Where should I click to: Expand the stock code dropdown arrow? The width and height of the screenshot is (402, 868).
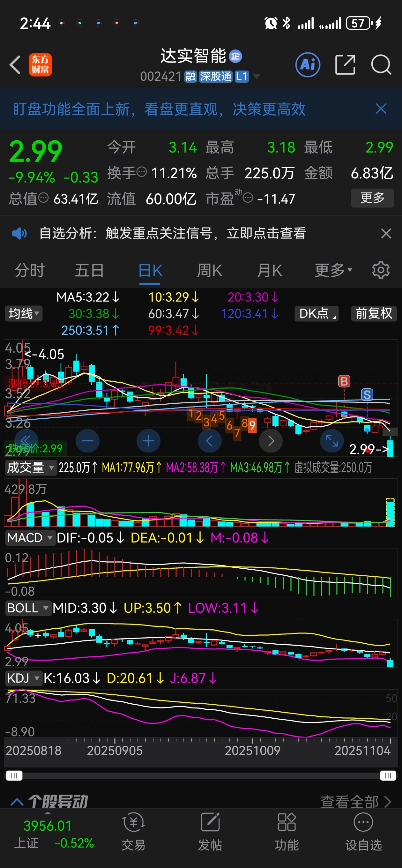click(257, 77)
